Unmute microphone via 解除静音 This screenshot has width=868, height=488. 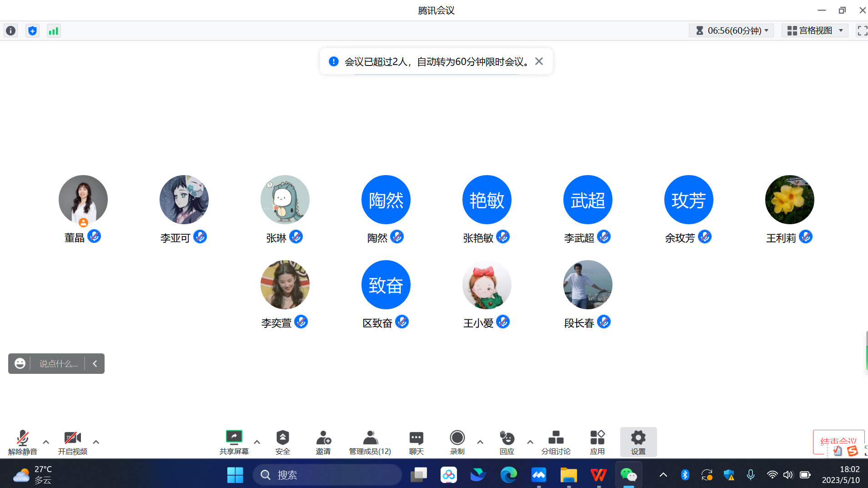[22, 442]
